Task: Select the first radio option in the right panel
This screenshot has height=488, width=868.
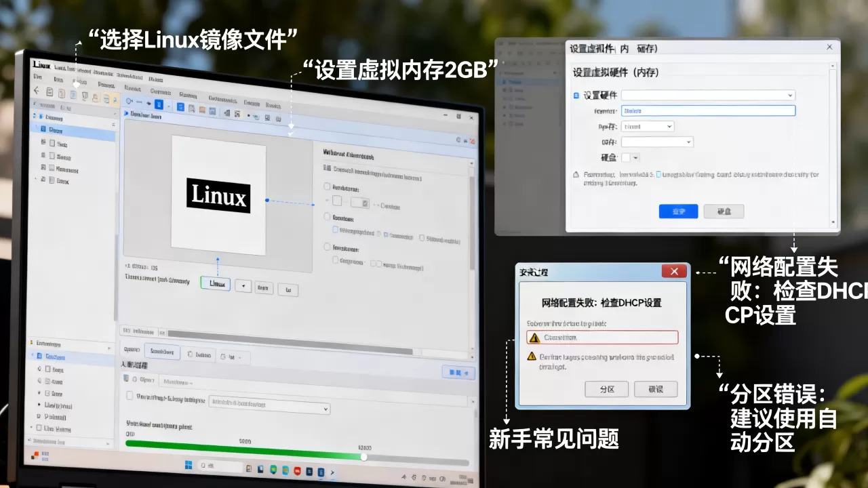Action: 328,186
